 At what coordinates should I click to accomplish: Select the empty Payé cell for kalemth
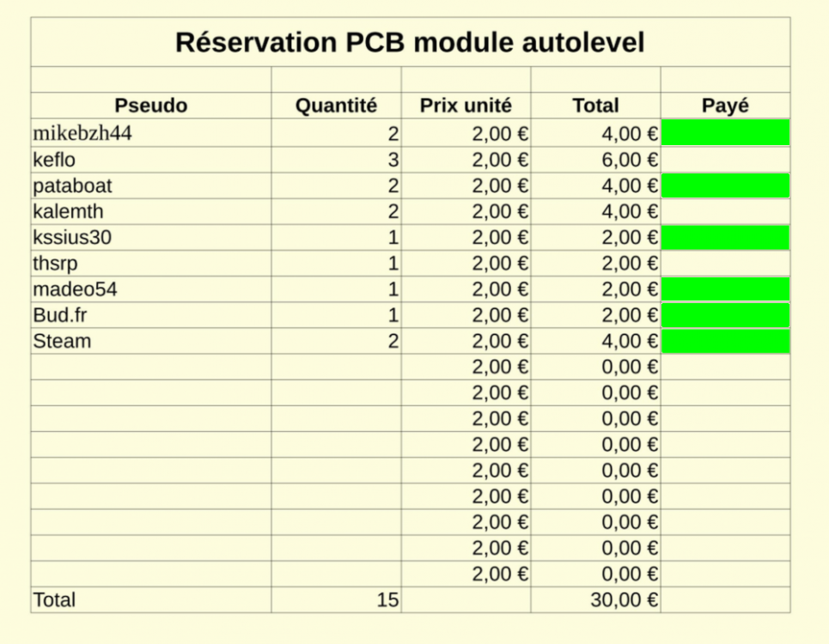pos(725,211)
